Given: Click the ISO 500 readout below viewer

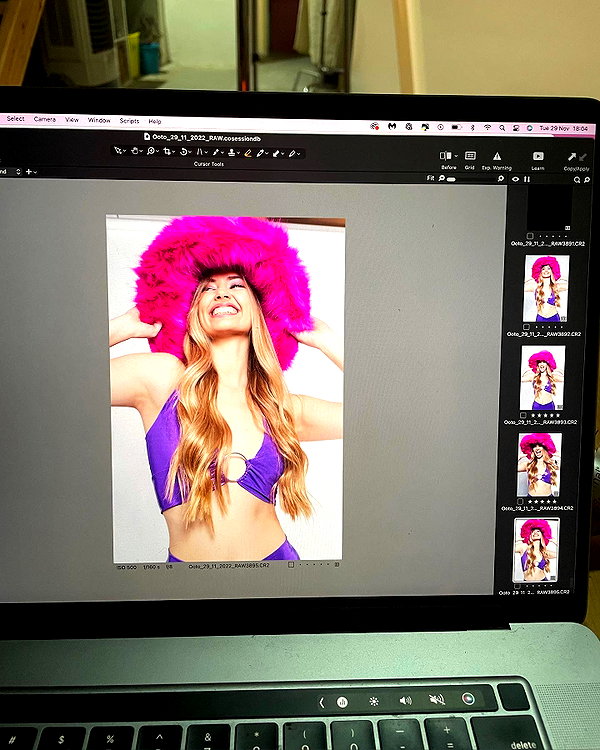Looking at the screenshot, I should [127, 567].
